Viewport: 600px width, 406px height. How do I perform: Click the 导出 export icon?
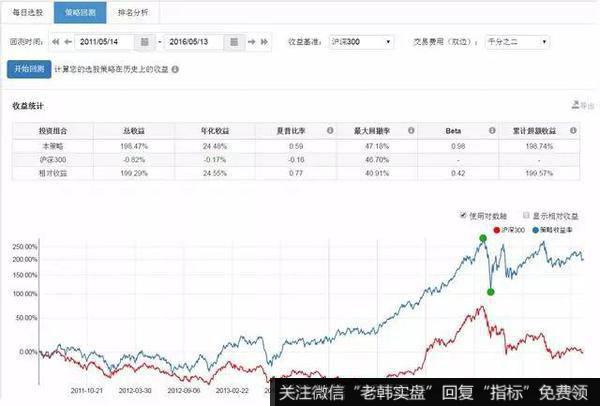(x=576, y=104)
